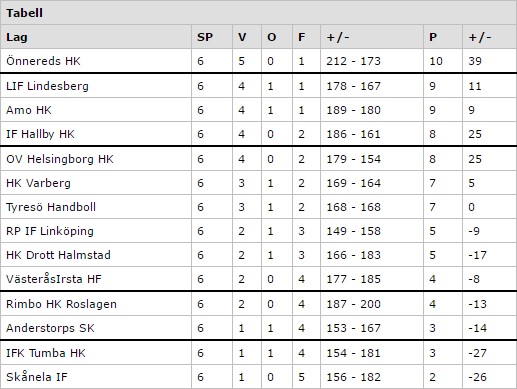Screen dimensions: 517x389
Task: Select LIF Lindesberg in the table
Action: tap(47, 86)
